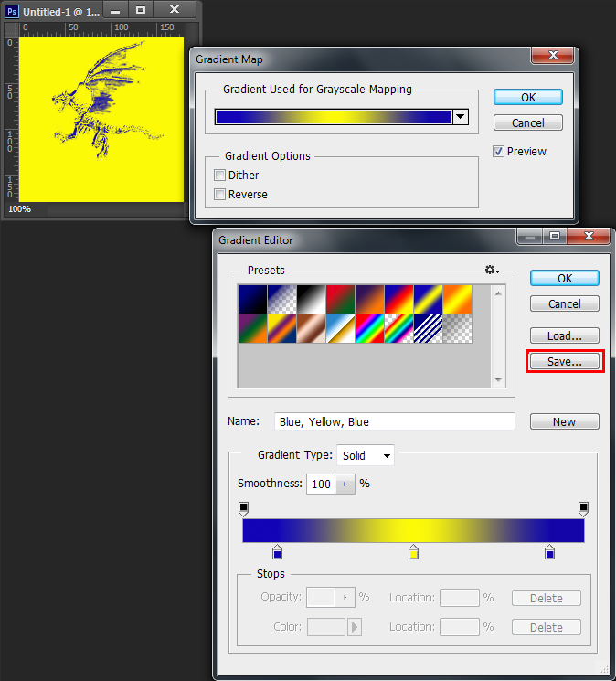Select the right opacity stop above gradient bar
The height and width of the screenshot is (681, 616).
click(x=583, y=509)
